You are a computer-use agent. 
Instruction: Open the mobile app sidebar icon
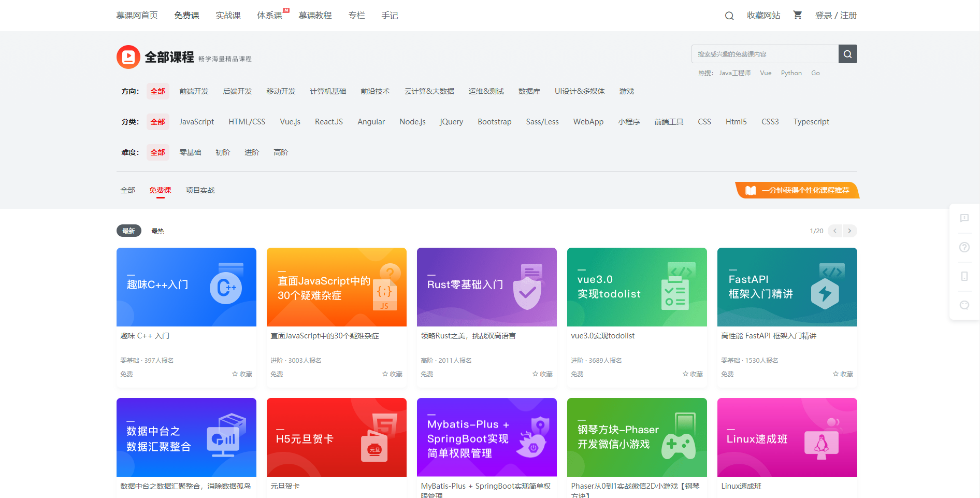tap(964, 276)
